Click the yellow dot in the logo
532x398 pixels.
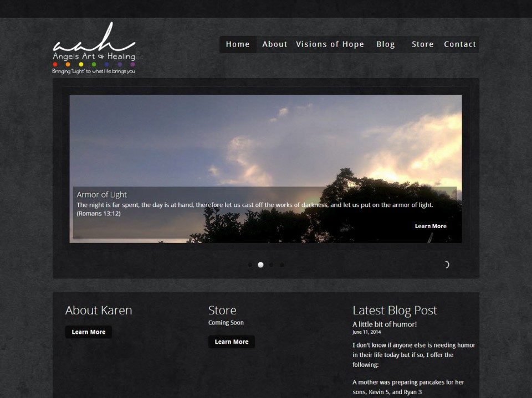[x=81, y=64]
